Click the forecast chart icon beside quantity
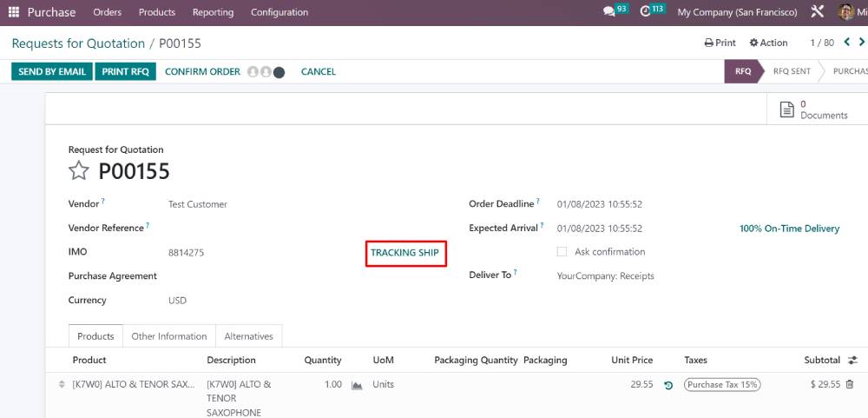Screen dimensions: 868x418 coord(357,385)
